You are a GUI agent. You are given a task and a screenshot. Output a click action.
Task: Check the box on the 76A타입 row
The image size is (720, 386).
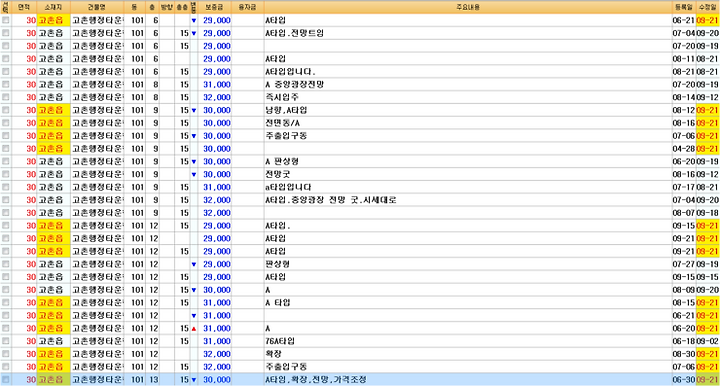point(6,341)
